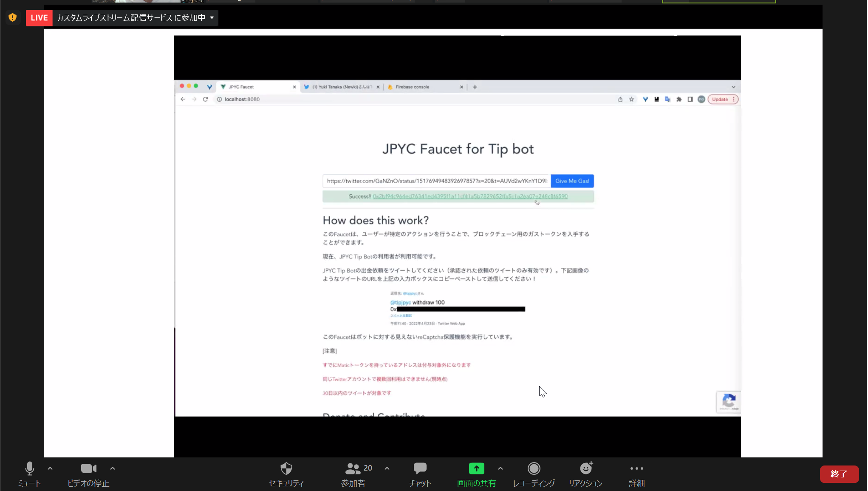Open the Reactions smiley icon
The width and height of the screenshot is (868, 491).
click(586, 468)
